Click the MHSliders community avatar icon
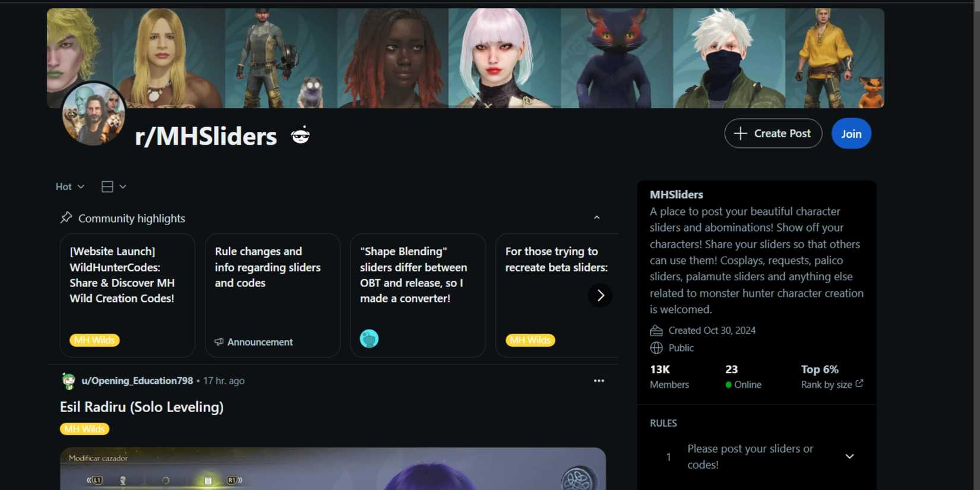The image size is (980, 490). (94, 114)
